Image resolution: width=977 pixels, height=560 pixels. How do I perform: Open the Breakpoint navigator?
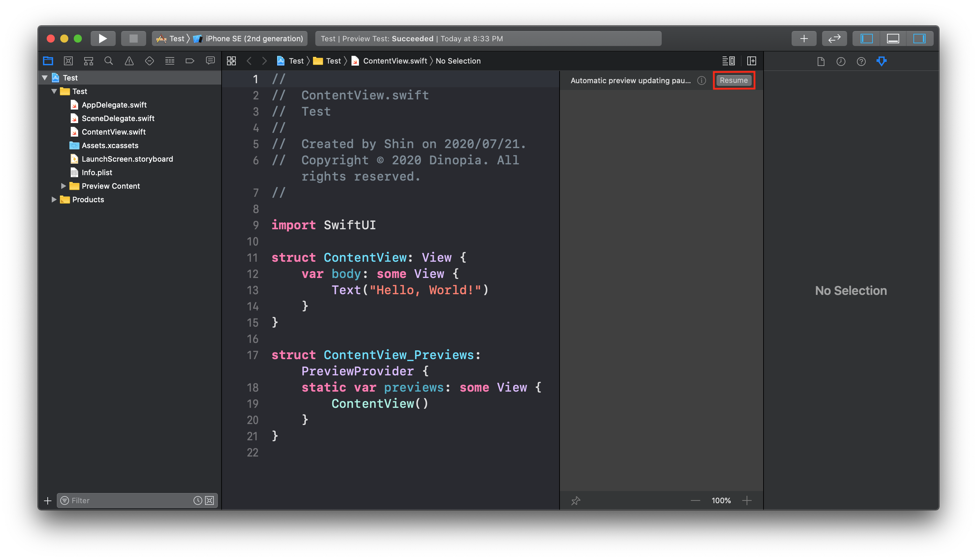tap(190, 61)
